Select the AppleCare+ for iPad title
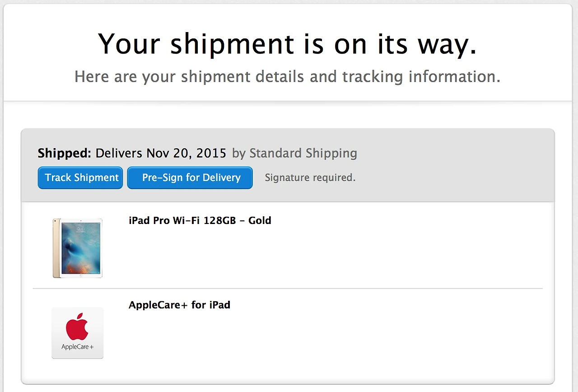This screenshot has height=392, width=578. click(x=179, y=305)
